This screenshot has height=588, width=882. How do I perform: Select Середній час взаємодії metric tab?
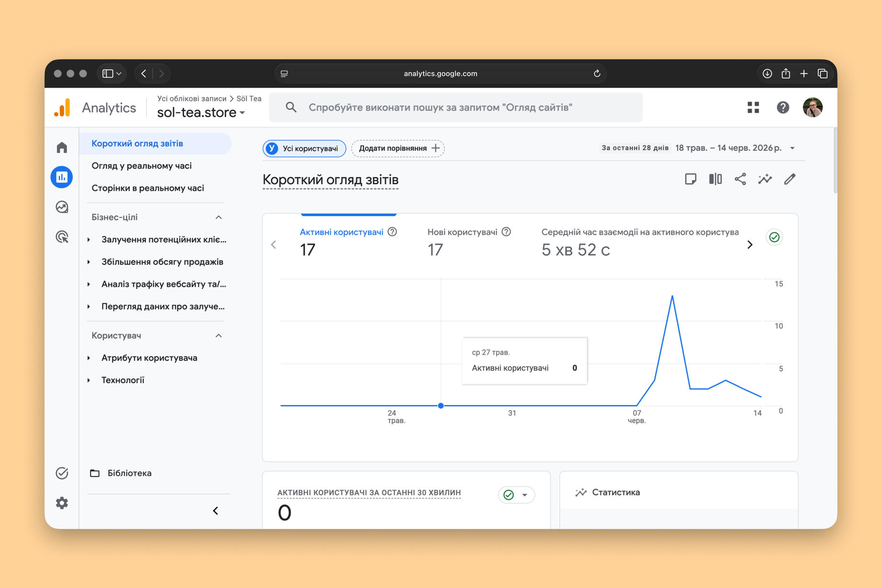(x=639, y=242)
